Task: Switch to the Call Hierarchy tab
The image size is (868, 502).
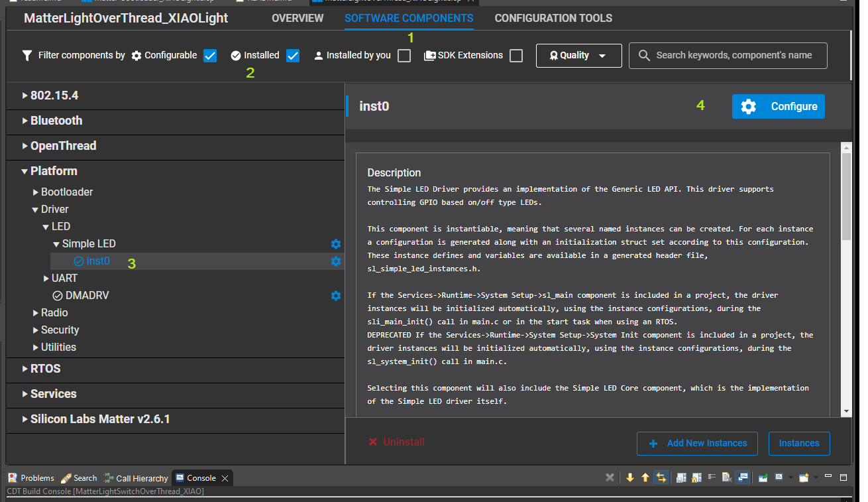Action: pyautogui.click(x=136, y=478)
